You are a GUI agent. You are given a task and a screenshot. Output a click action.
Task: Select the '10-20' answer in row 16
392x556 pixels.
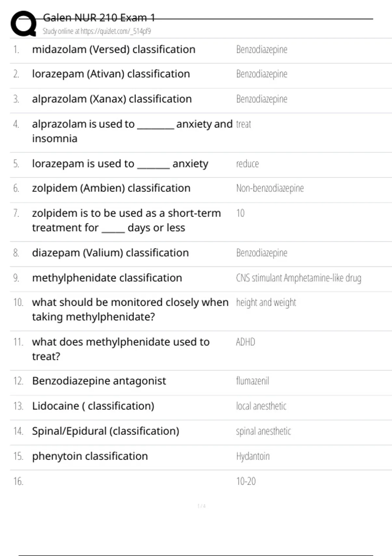[246, 481]
